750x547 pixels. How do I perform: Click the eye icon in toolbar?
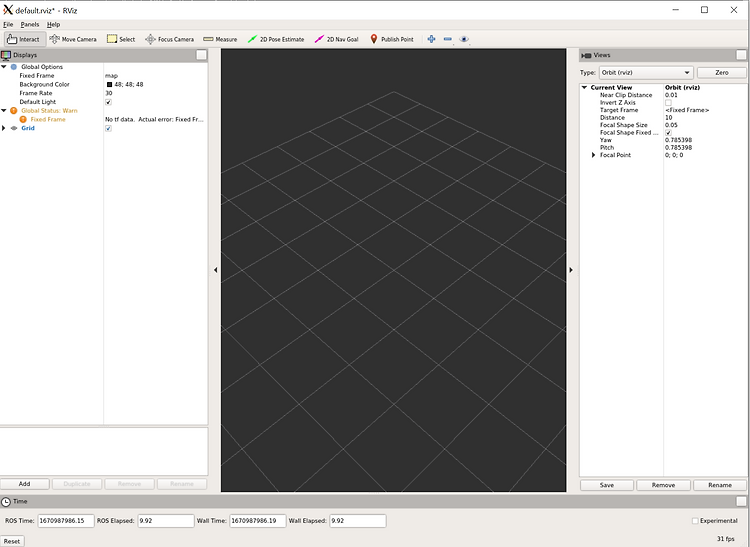click(464, 39)
